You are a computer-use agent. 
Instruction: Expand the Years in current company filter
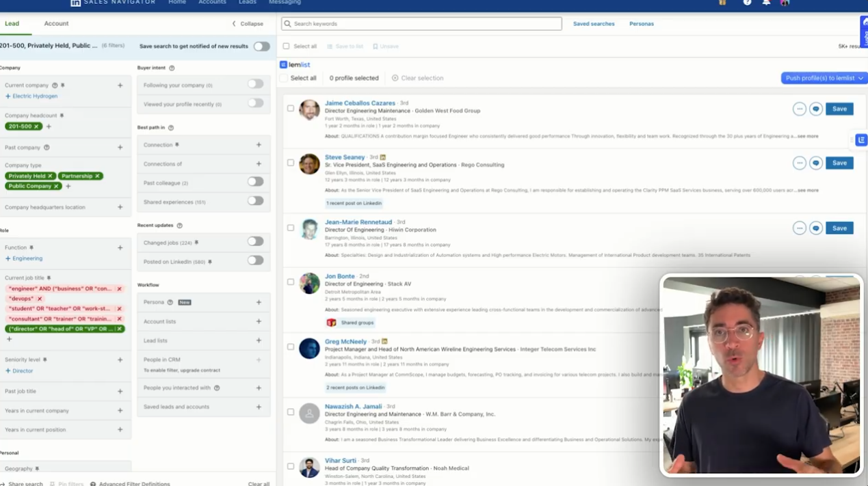coord(120,411)
